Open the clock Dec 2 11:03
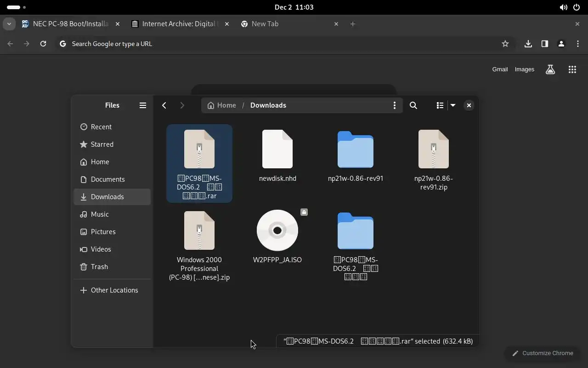 (x=294, y=7)
